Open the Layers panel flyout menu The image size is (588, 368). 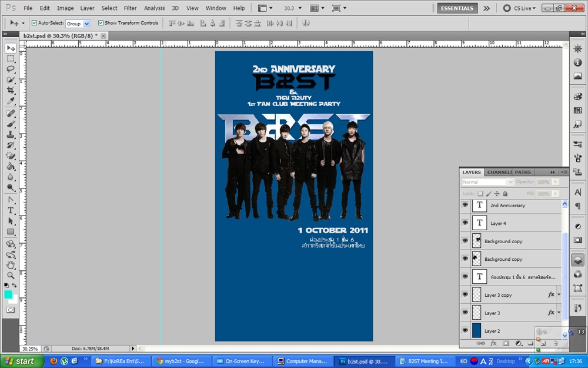[564, 172]
